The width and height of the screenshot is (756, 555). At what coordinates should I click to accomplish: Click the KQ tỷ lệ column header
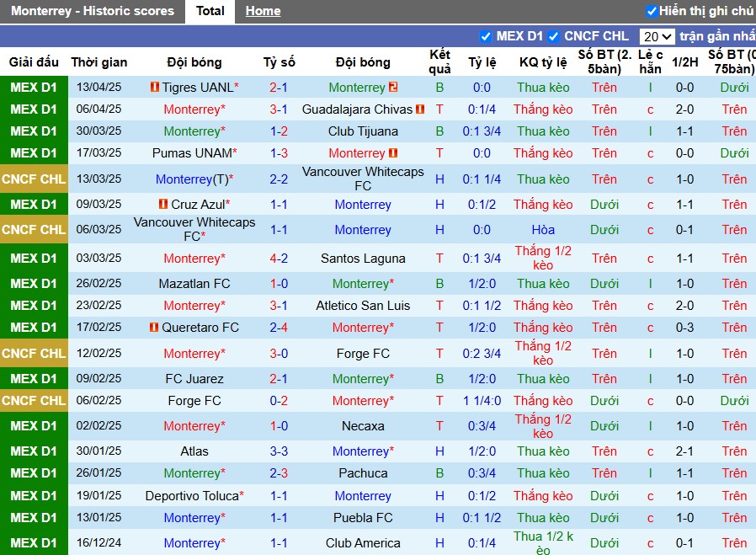tap(543, 62)
